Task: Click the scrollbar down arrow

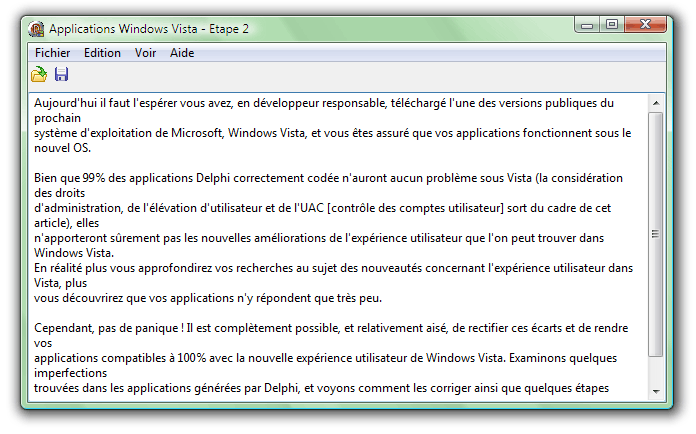Action: (x=656, y=391)
